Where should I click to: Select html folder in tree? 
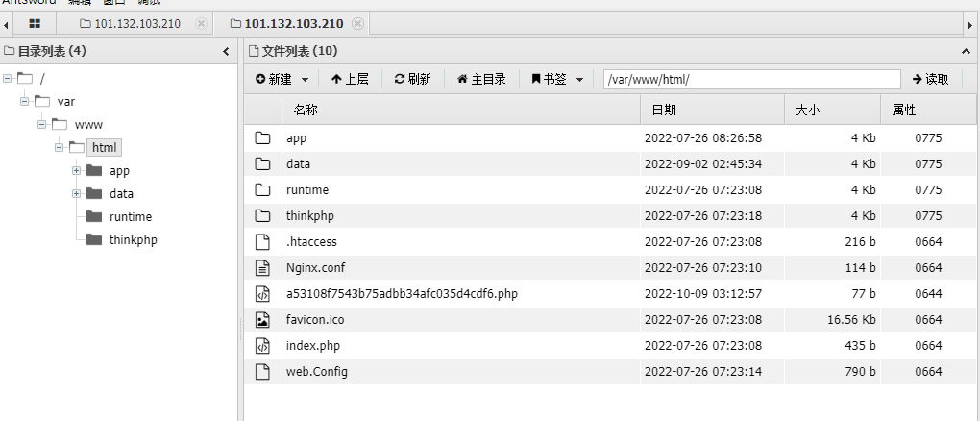point(104,148)
